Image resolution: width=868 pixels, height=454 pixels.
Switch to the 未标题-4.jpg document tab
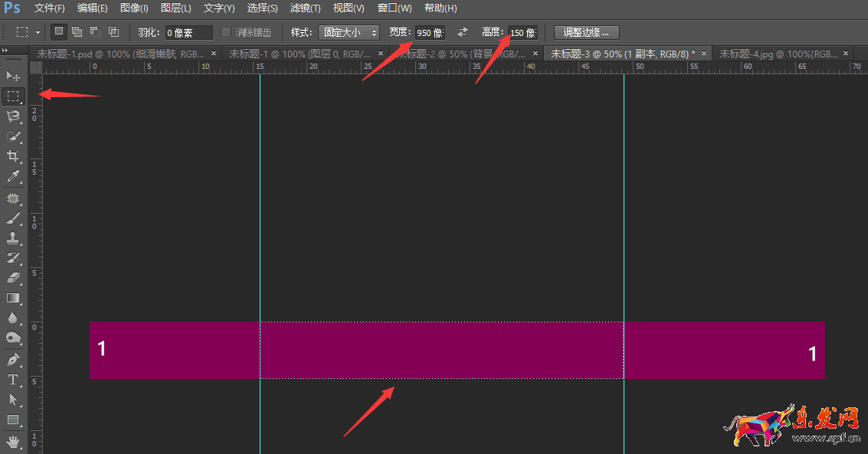(x=778, y=54)
